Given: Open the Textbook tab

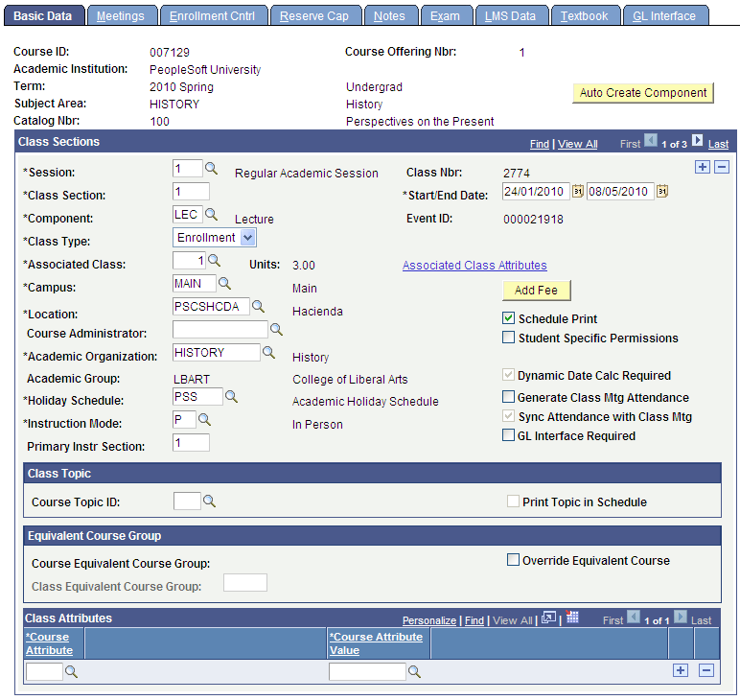Looking at the screenshot, I should (585, 16).
